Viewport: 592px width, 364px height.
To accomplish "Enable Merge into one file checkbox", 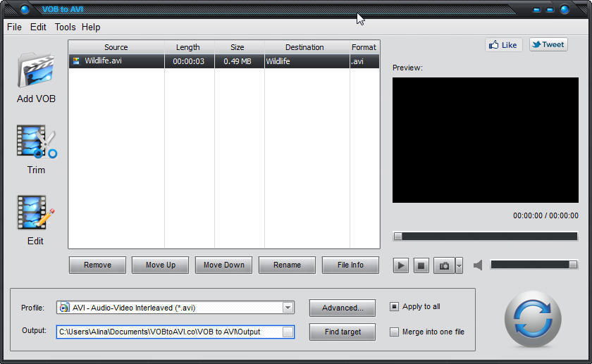I will (394, 332).
